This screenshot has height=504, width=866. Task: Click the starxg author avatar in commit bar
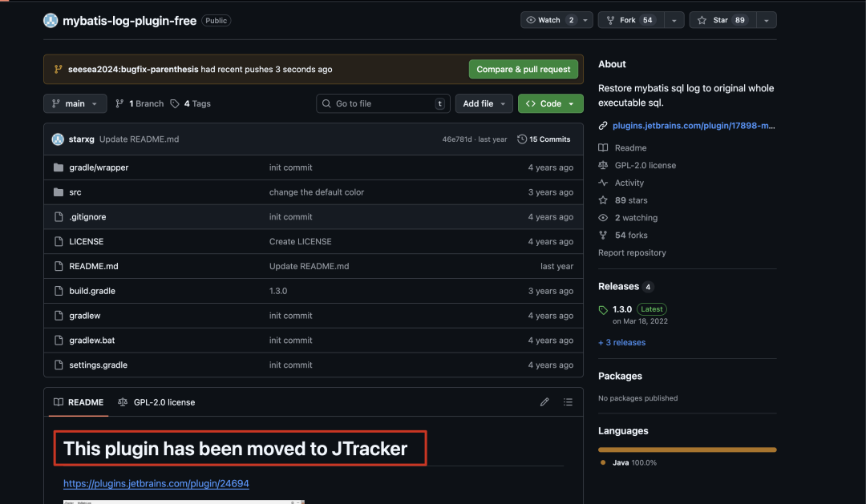click(58, 139)
